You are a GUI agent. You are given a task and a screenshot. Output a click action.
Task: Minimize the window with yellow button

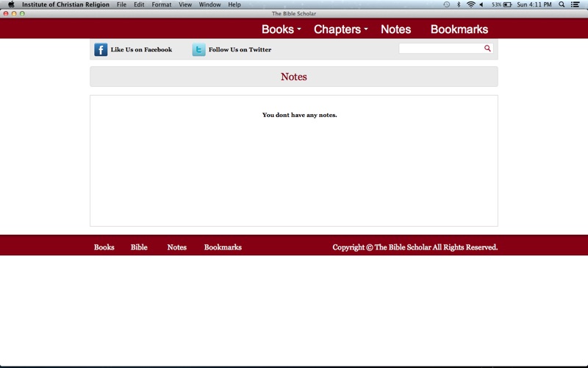click(14, 13)
